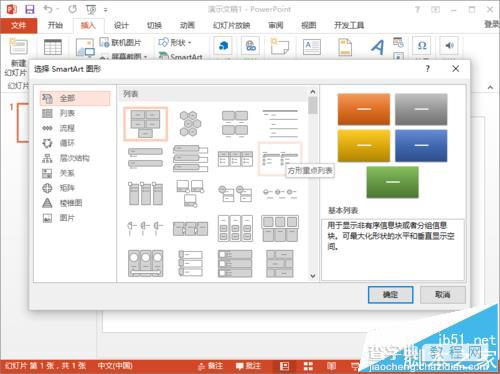The height and width of the screenshot is (374, 500).
Task: Switch to the 设计 (Design) tab
Action: (x=121, y=25)
